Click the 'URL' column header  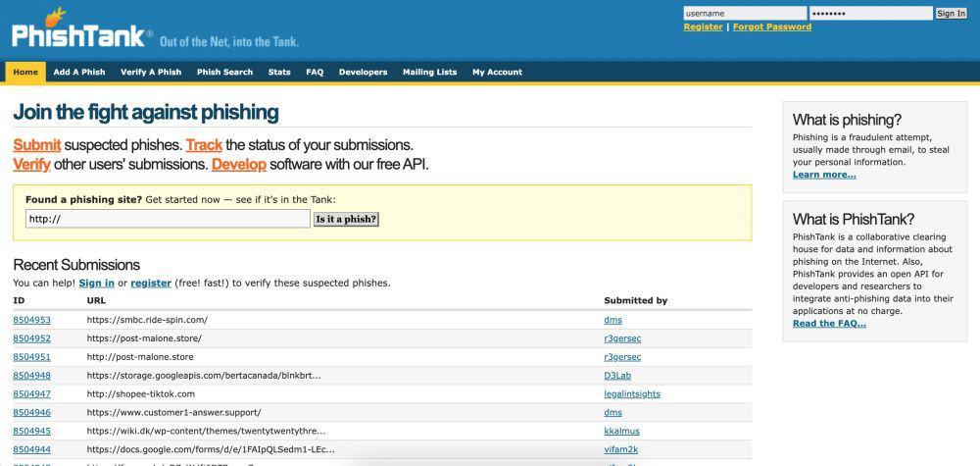(x=95, y=301)
